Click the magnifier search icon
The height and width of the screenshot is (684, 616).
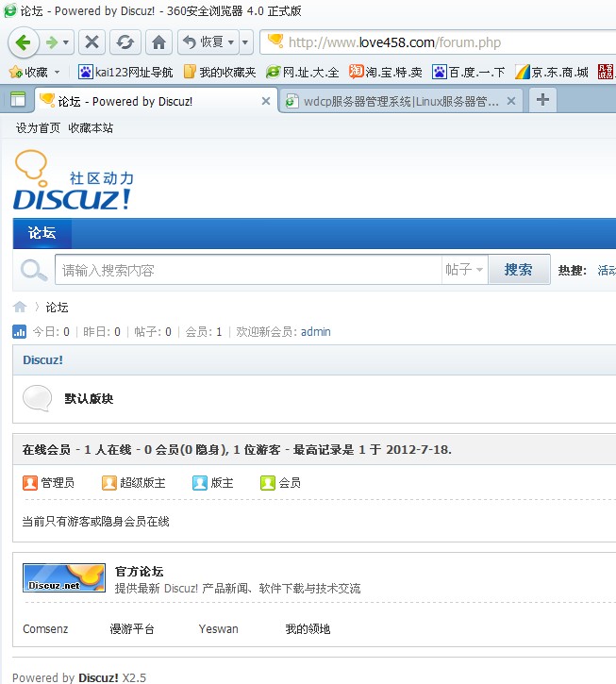[x=34, y=270]
